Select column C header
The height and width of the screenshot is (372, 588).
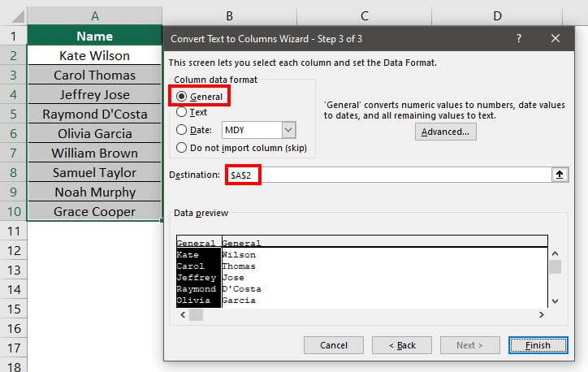click(365, 16)
